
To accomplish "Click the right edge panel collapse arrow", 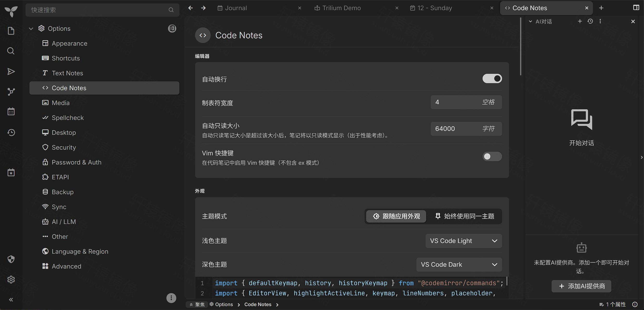I will [x=642, y=157].
